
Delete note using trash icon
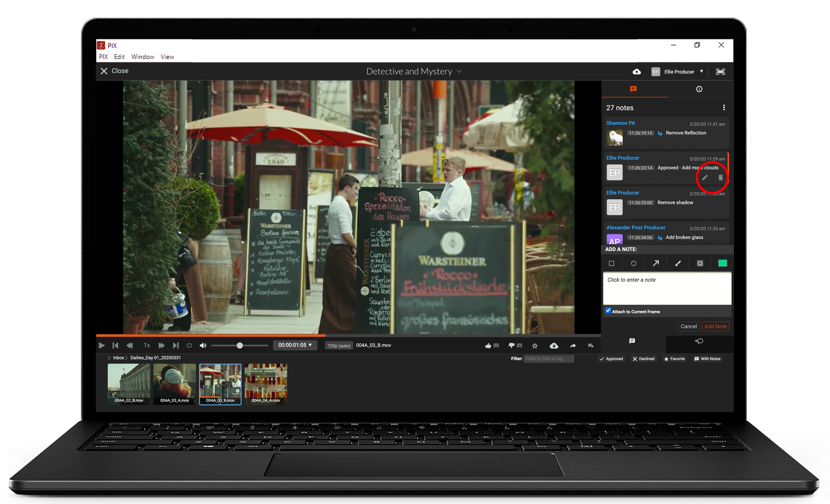click(720, 178)
